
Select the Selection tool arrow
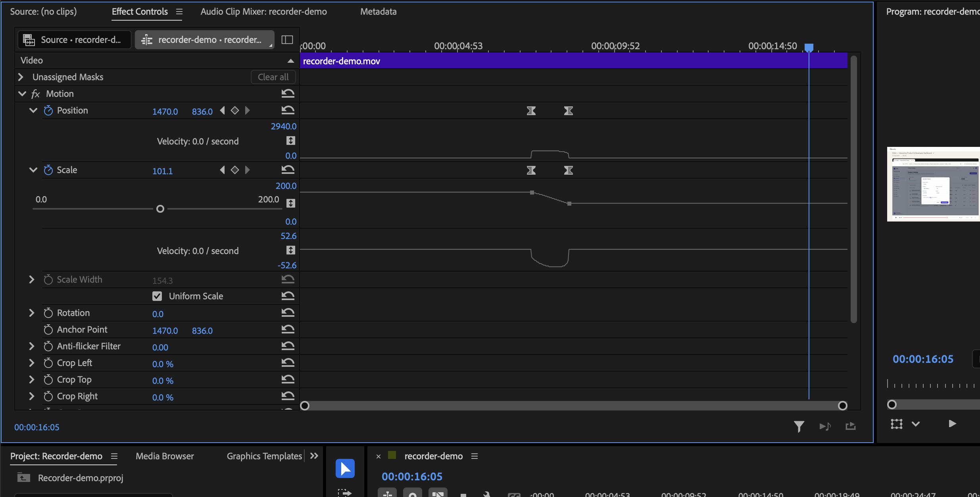coord(345,469)
